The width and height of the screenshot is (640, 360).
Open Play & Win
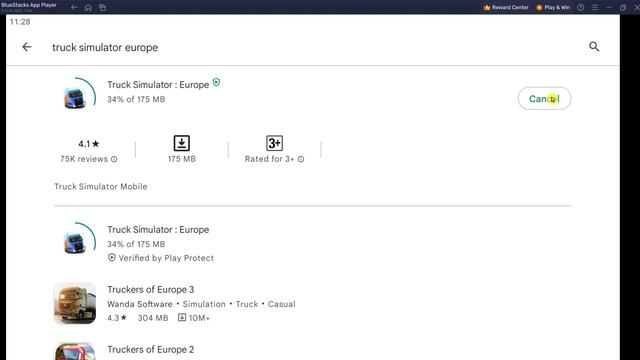(553, 7)
